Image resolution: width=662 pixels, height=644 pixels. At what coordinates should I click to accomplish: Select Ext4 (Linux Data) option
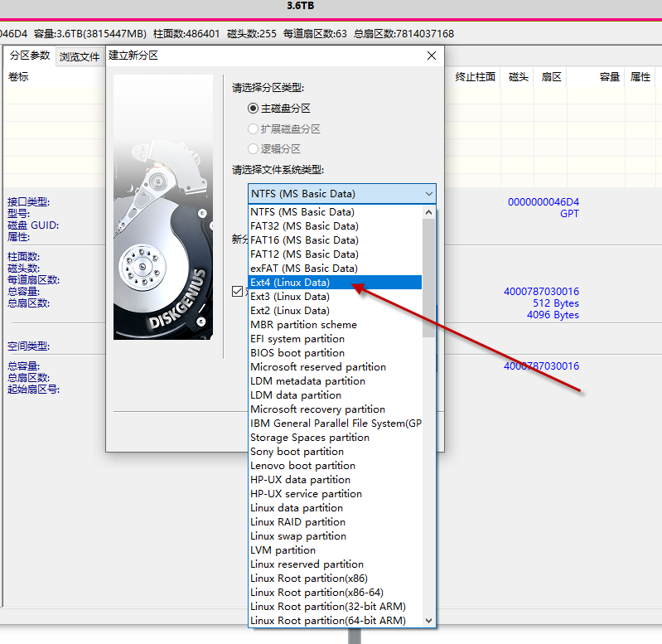pyautogui.click(x=336, y=282)
